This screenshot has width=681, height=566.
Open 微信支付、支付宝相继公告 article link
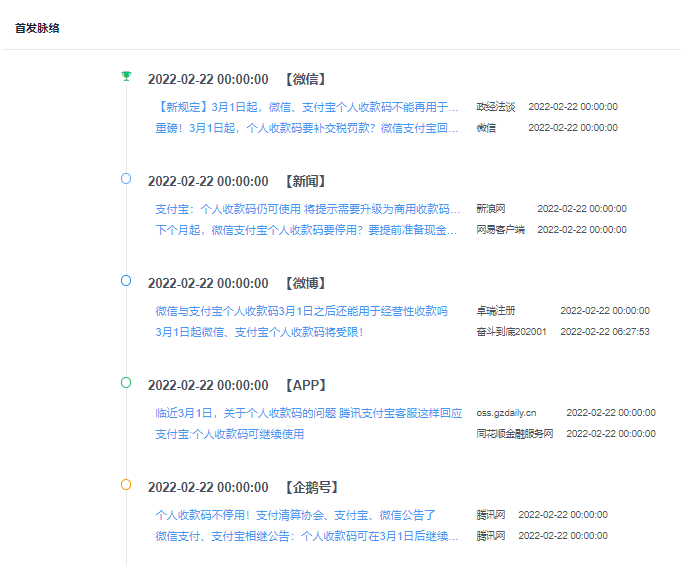(306, 536)
